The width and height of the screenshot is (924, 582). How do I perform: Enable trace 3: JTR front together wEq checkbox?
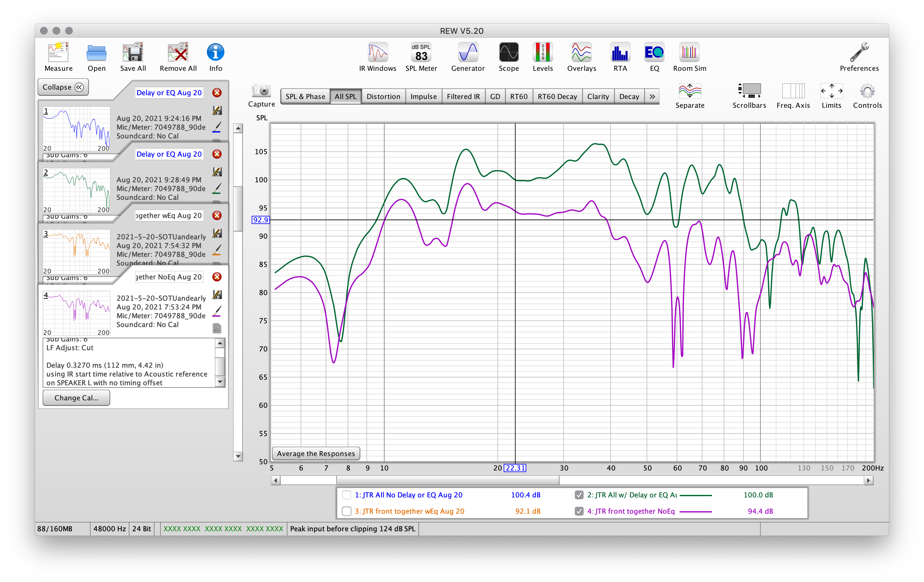(347, 511)
